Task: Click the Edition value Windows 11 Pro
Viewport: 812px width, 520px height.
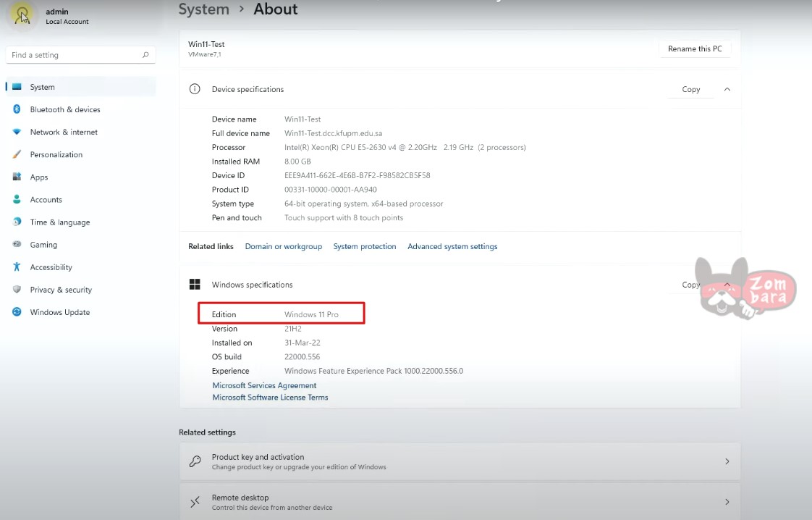Action: (311, 314)
